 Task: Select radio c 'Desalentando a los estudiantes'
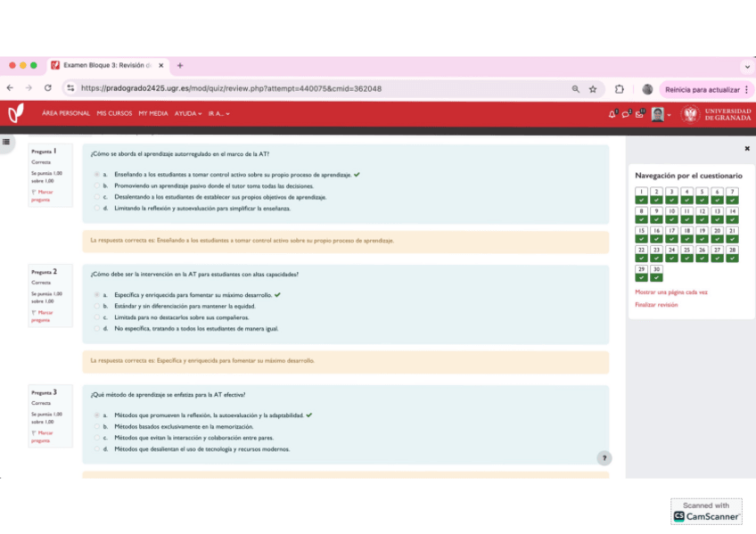(x=97, y=197)
